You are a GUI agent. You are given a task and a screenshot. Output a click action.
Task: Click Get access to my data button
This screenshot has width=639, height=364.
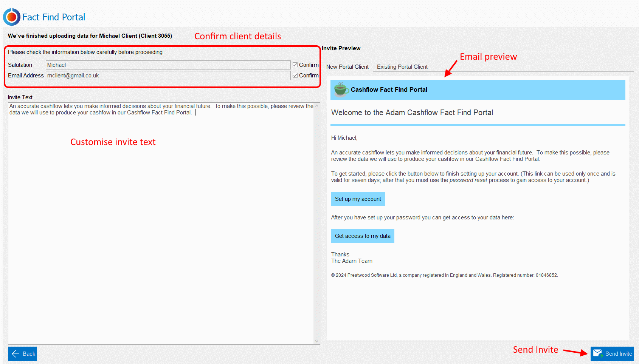[362, 236]
